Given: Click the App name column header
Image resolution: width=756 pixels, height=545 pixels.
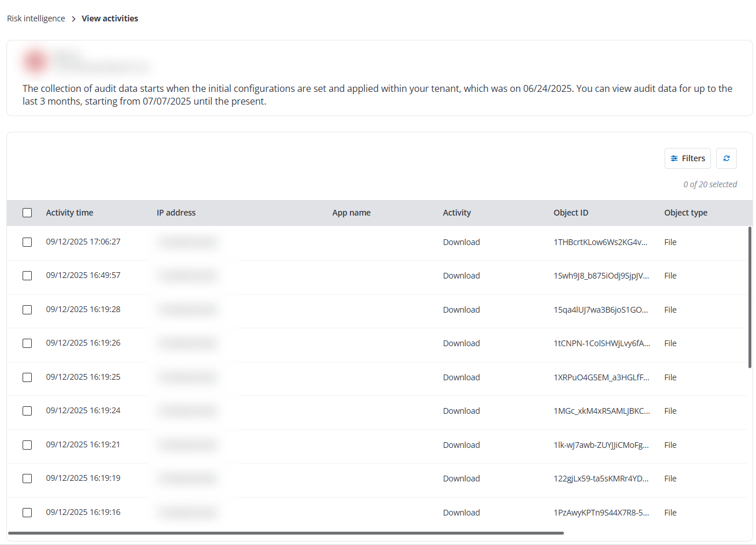Looking at the screenshot, I should (351, 213).
